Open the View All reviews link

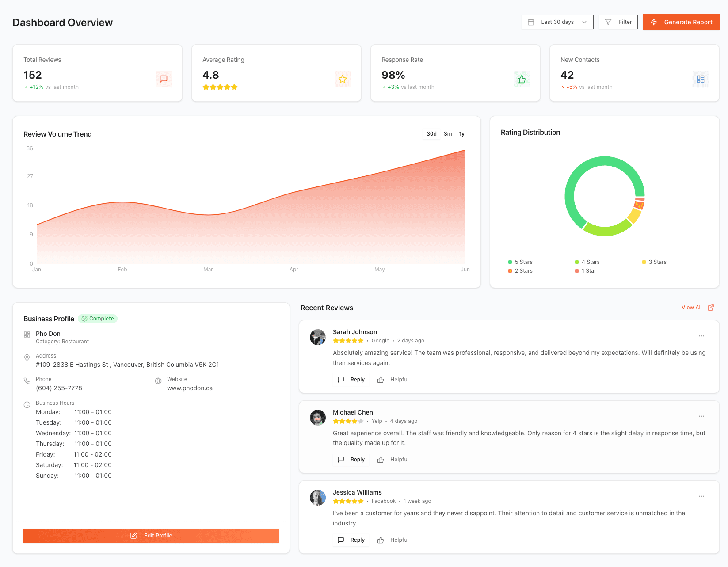[692, 308]
